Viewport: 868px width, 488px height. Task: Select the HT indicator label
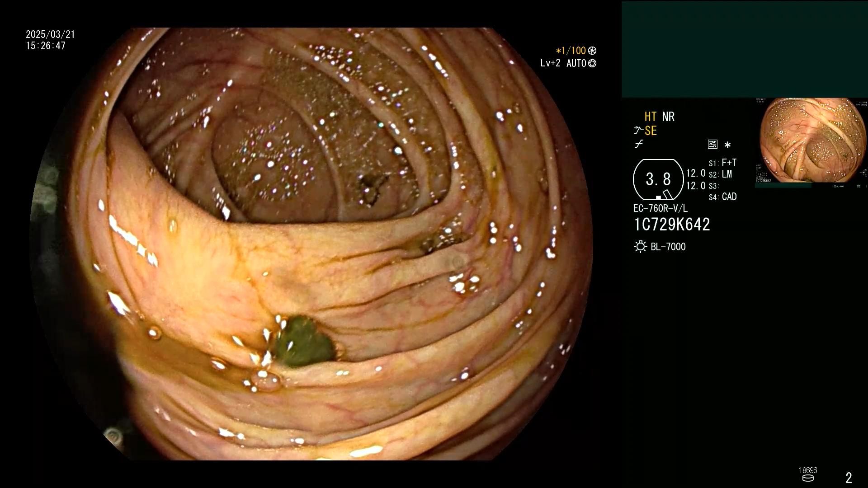point(651,117)
